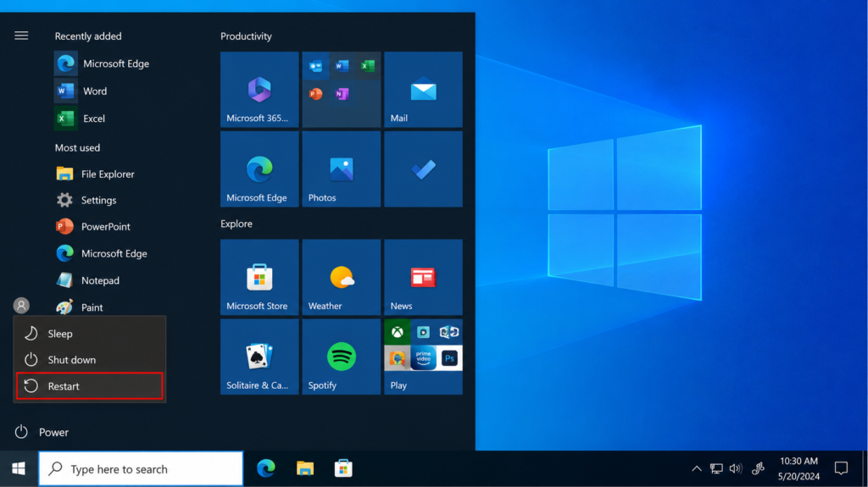Image resolution: width=868 pixels, height=487 pixels.
Task: Launch PowerPoint from Most used list
Action: 93,226
